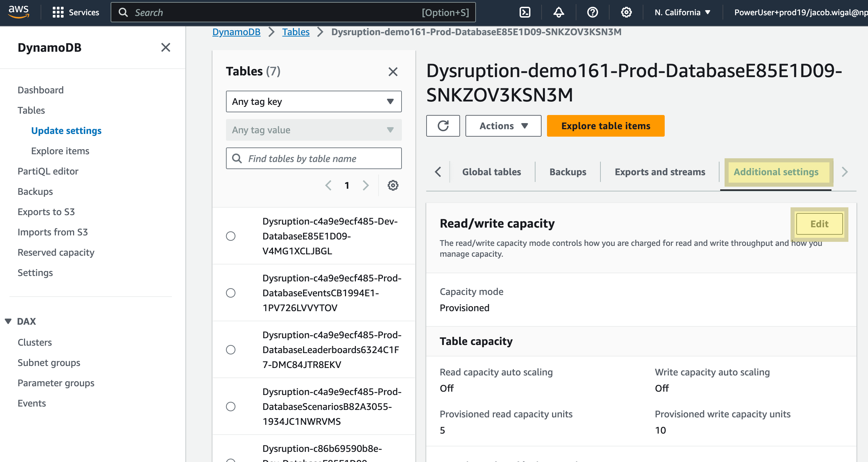Open the Any tag key dropdown

tap(314, 101)
